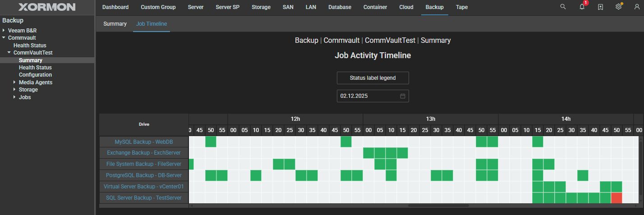
Task: Expand the Jobs tree node
Action: [x=14, y=97]
